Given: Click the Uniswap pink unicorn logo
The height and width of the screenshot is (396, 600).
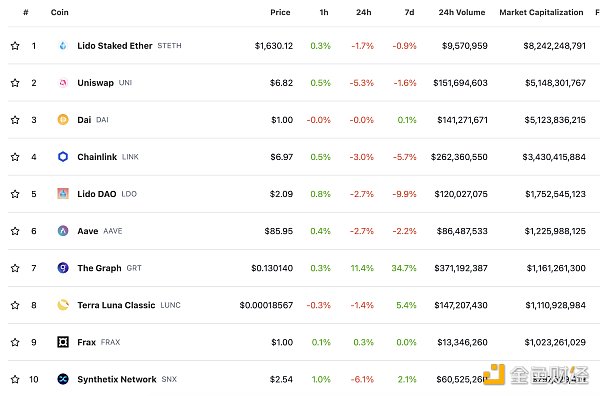Looking at the screenshot, I should pyautogui.click(x=63, y=83).
